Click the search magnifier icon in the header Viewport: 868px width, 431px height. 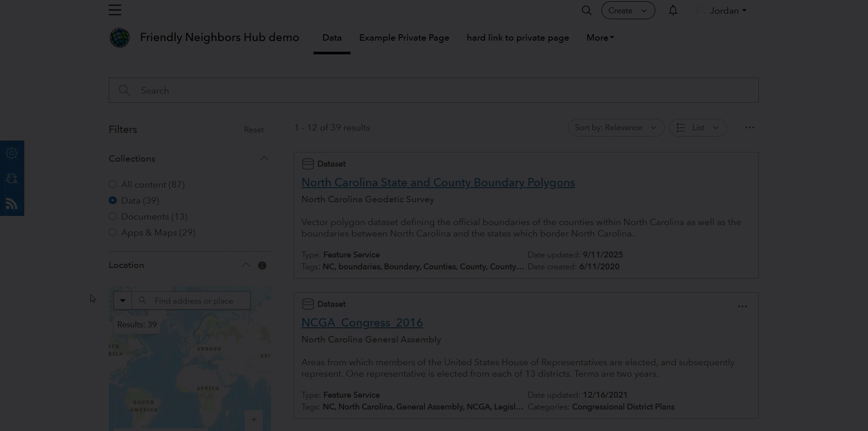point(586,10)
